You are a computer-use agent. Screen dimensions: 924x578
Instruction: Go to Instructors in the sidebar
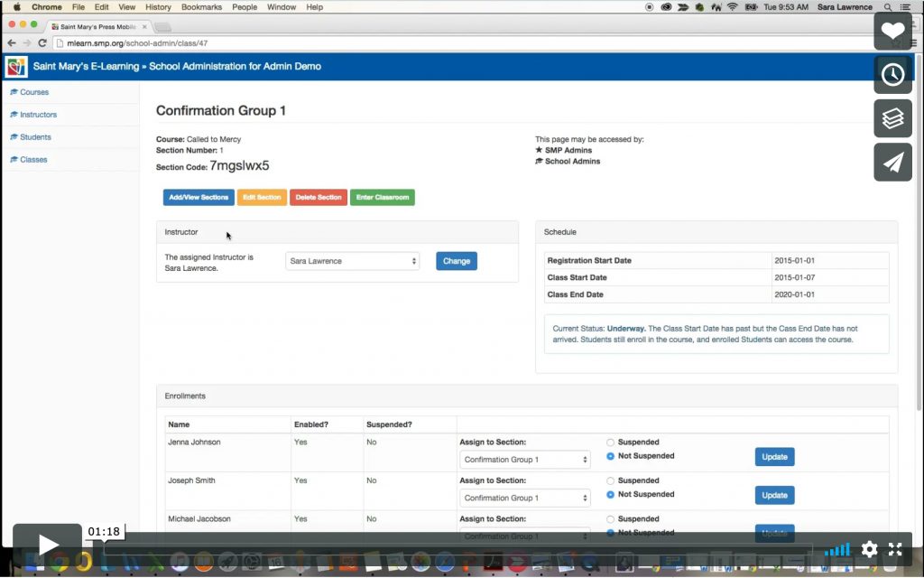pyautogui.click(x=38, y=115)
